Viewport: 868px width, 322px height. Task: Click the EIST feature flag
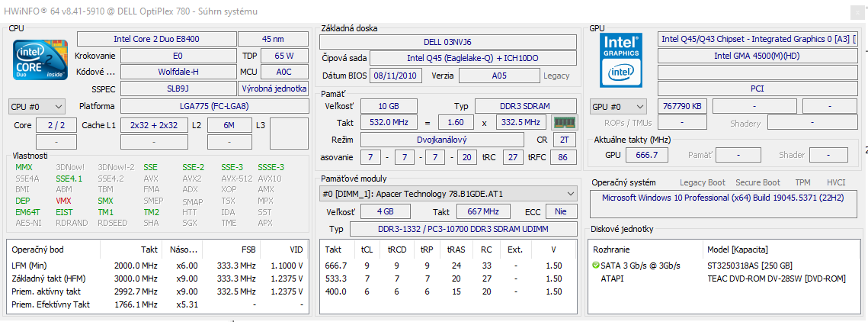64,211
